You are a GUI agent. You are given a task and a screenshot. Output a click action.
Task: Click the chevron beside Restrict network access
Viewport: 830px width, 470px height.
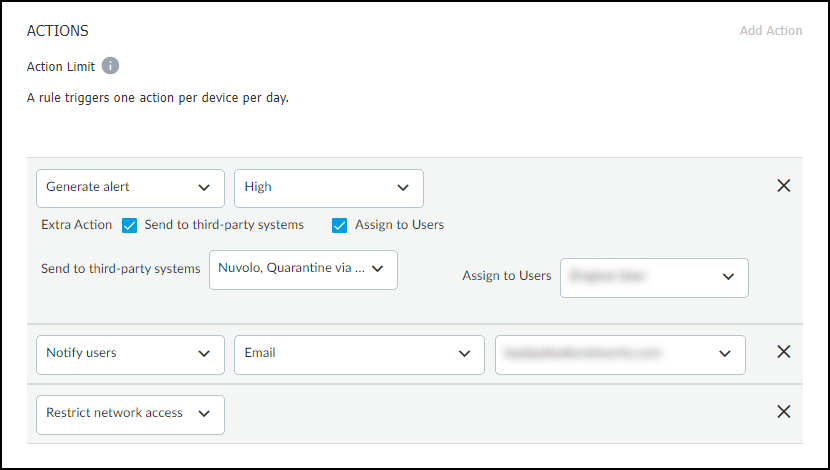pyautogui.click(x=204, y=414)
